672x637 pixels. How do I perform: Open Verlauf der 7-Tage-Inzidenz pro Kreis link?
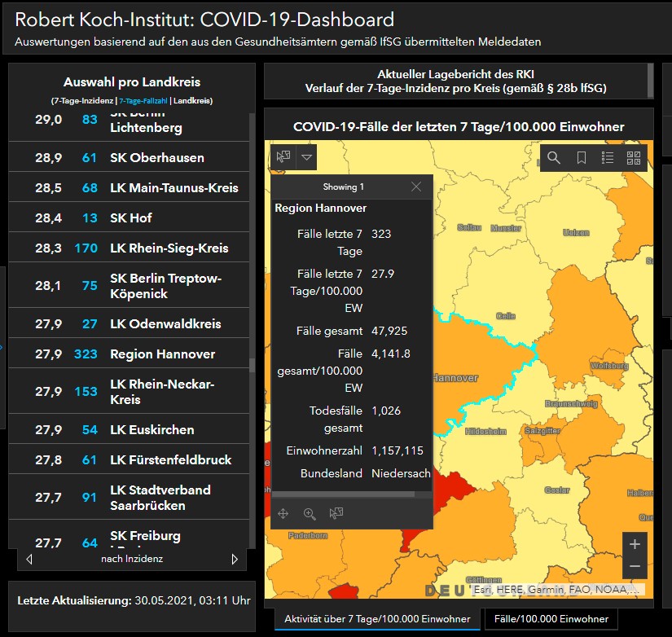[455, 88]
